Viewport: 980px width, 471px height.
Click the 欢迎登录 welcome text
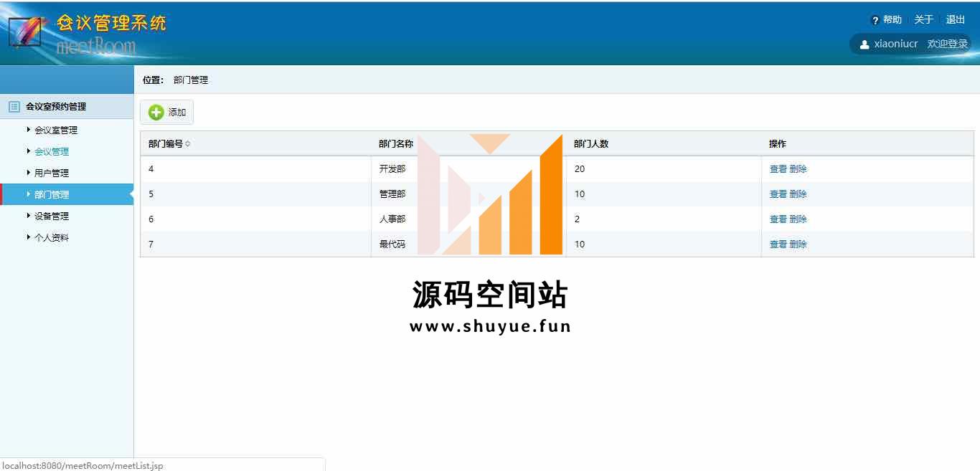(948, 44)
